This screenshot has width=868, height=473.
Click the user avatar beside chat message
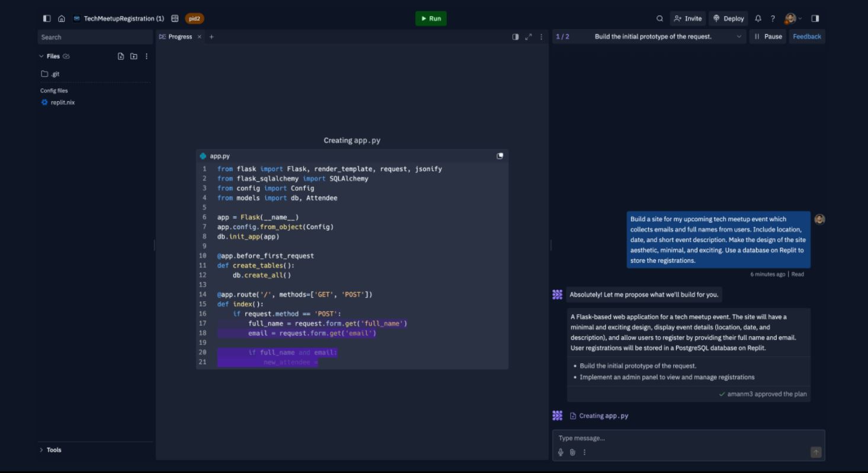(819, 219)
